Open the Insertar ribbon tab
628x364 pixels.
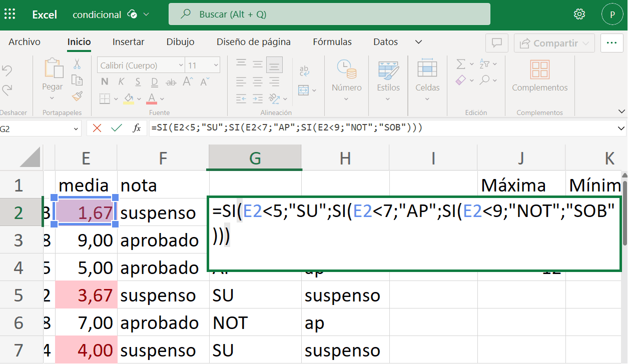(x=128, y=42)
